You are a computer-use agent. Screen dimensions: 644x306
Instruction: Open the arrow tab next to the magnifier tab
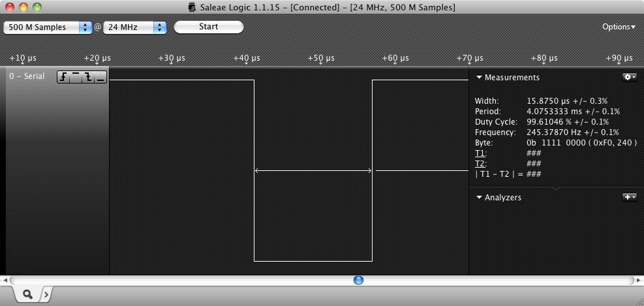pos(46,294)
